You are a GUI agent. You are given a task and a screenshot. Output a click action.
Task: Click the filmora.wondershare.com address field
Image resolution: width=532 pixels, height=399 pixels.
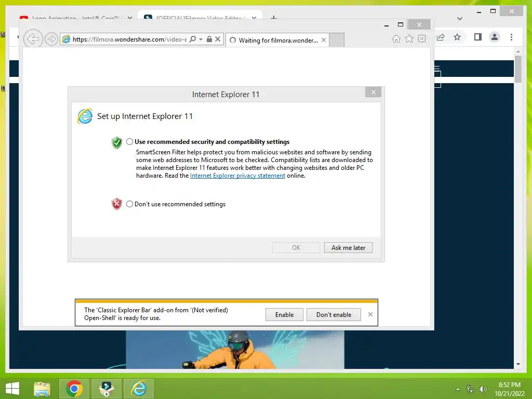click(129, 39)
